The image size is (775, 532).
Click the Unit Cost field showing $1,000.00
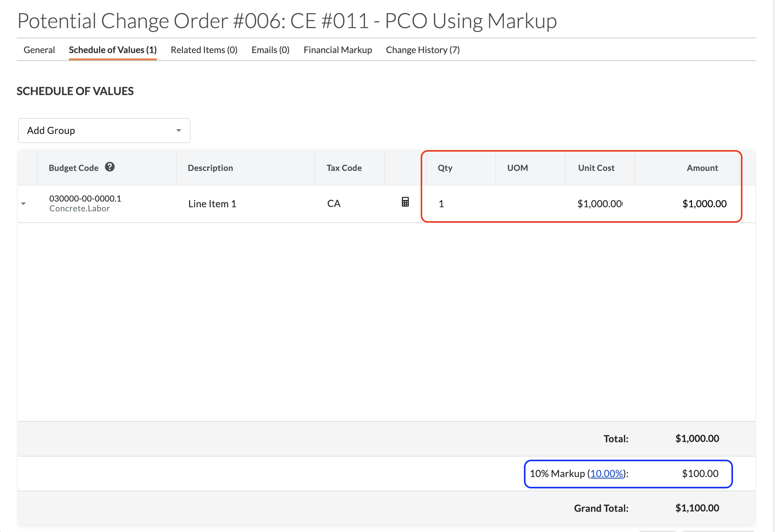tap(599, 203)
